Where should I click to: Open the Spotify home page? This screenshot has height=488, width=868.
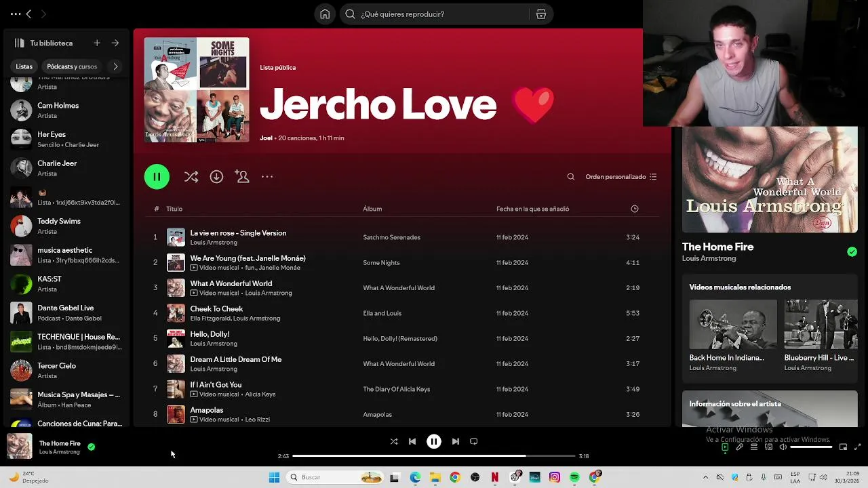[x=325, y=14]
